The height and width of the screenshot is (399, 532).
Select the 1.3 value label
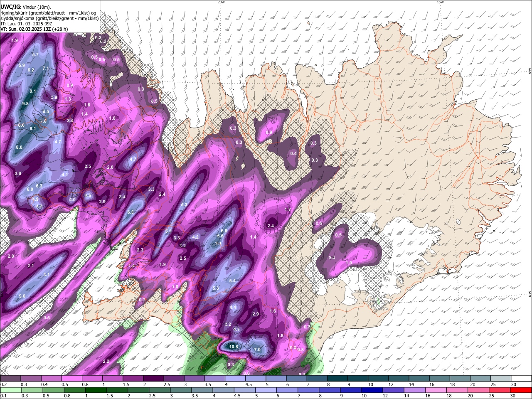tap(68, 99)
